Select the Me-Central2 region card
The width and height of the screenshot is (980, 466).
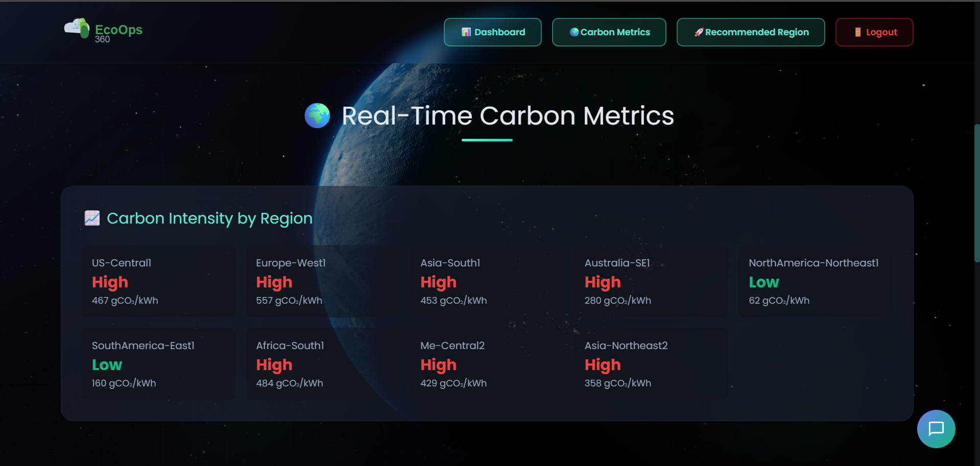[488, 364]
